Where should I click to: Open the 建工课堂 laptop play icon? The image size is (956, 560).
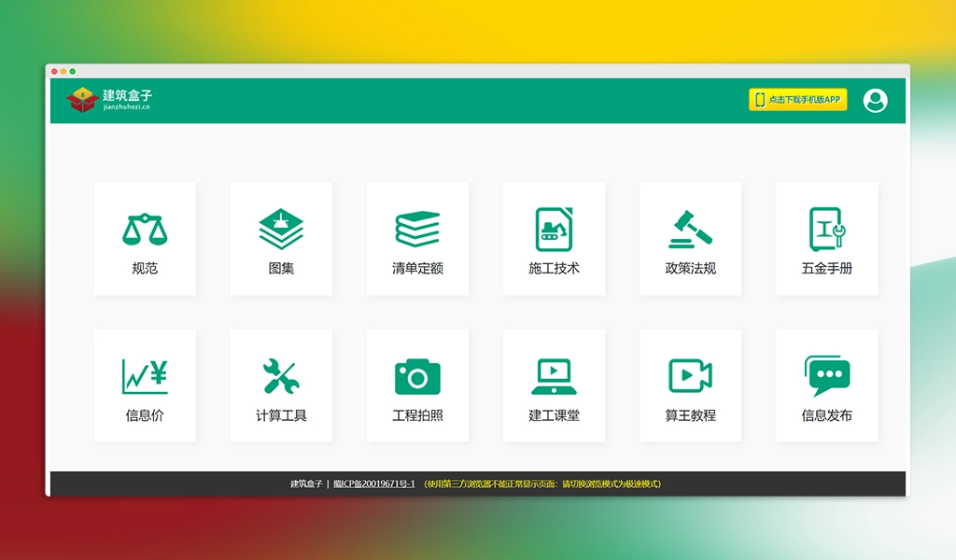[x=555, y=376]
